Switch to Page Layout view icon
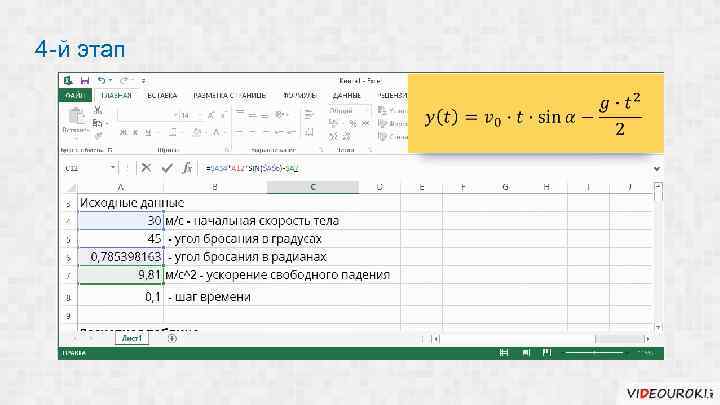 tap(526, 353)
